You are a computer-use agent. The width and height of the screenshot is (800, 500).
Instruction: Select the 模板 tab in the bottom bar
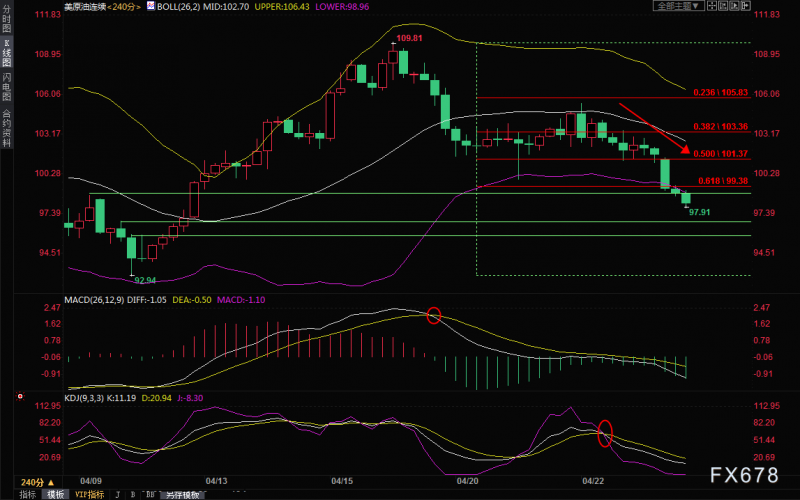tap(55, 494)
